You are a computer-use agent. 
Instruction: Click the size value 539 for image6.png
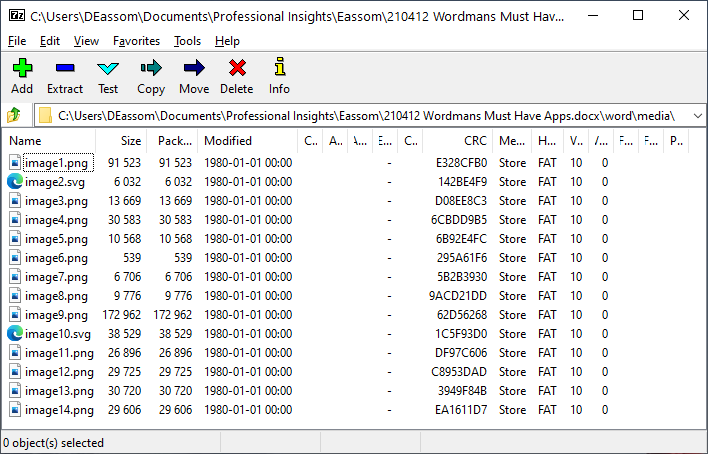tap(132, 257)
